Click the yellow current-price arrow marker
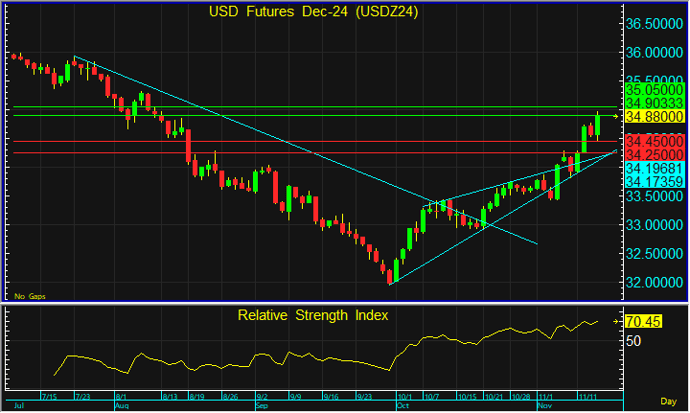 (616, 117)
